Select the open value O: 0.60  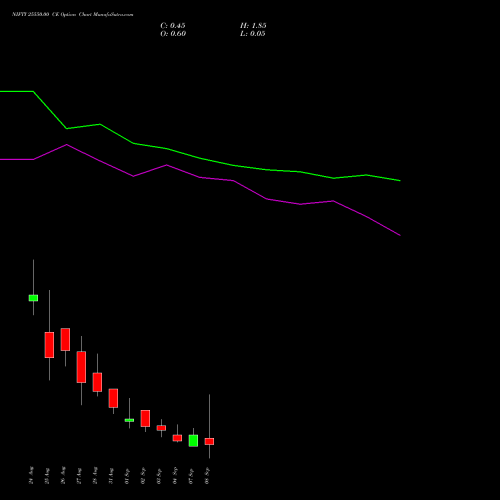click(x=173, y=34)
